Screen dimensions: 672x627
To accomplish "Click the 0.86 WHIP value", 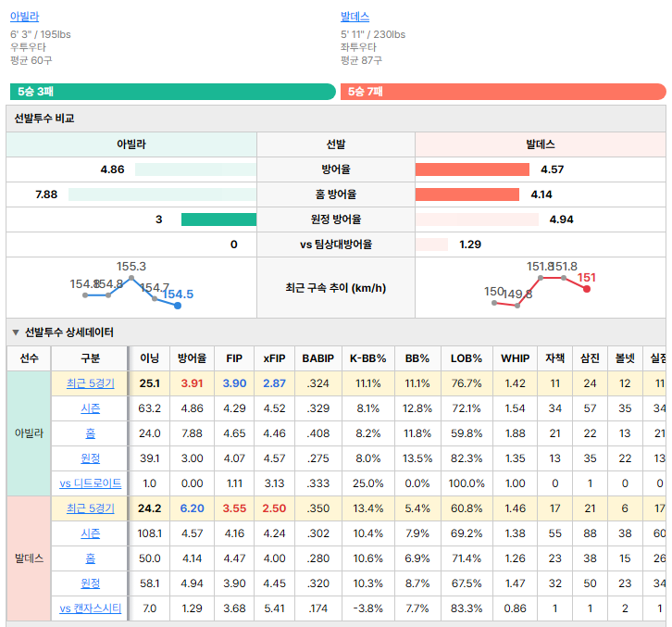I will [x=516, y=608].
